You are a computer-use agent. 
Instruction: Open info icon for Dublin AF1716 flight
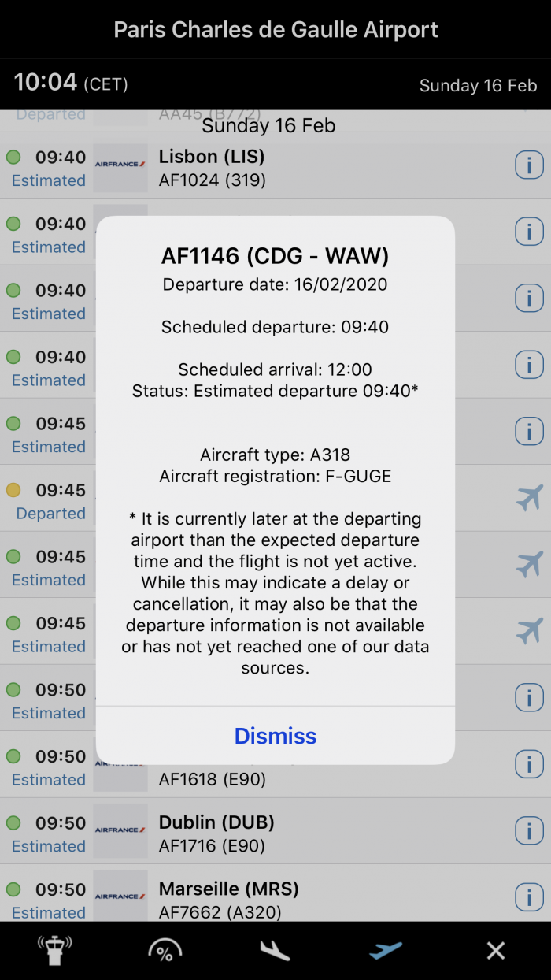[x=529, y=830]
